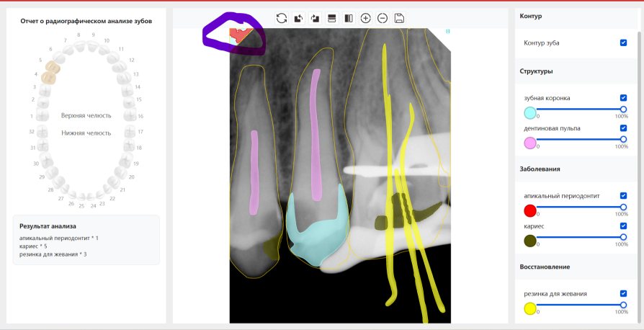Zoom out with the minus icon
Screen dimensions: 644x330
pyautogui.click(x=383, y=18)
